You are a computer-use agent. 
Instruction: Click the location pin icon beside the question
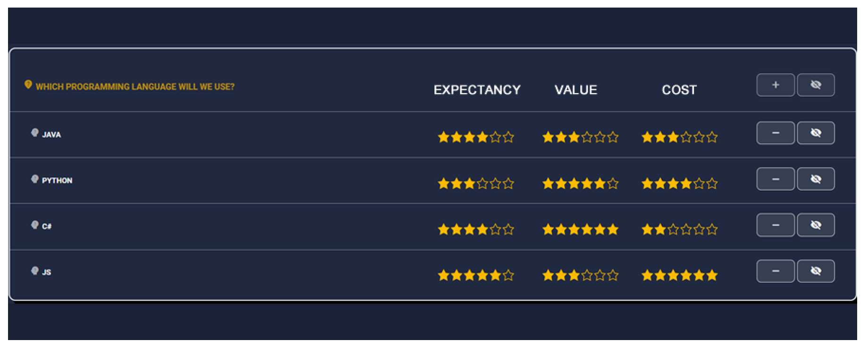[28, 85]
